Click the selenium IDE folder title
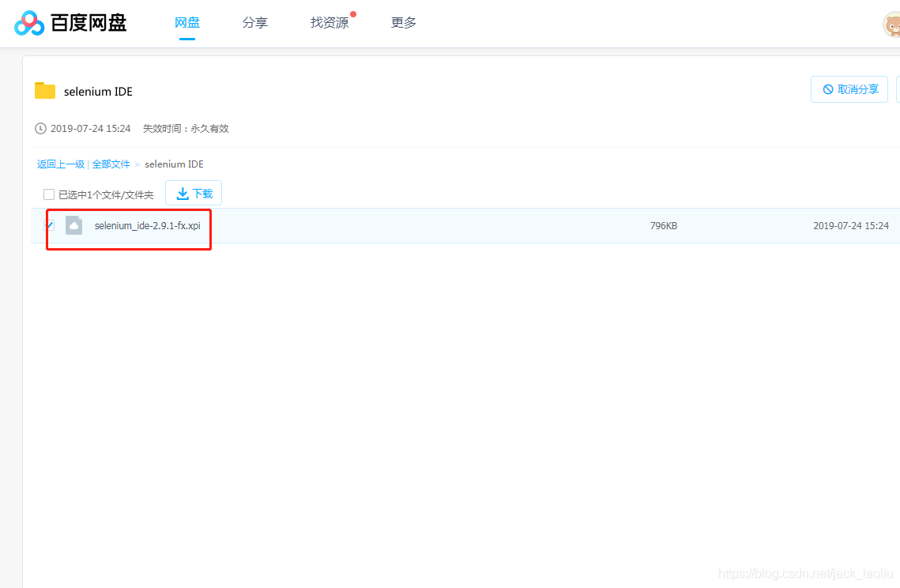 coord(98,92)
